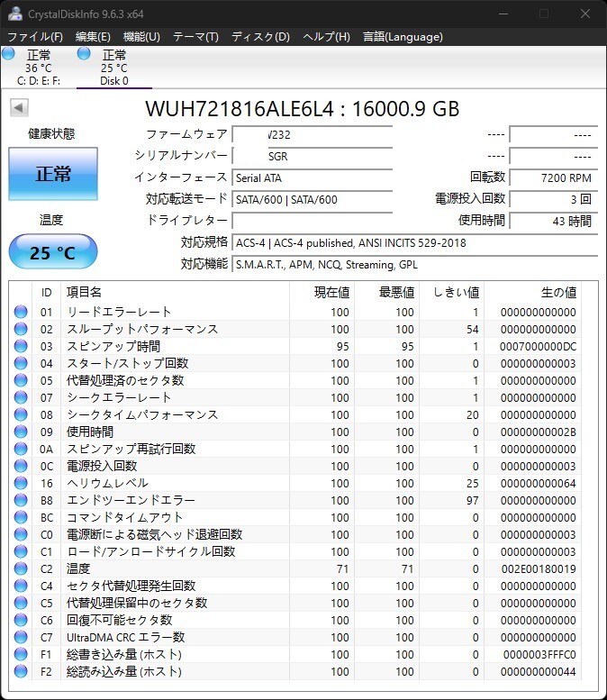607x700 pixels.
Task: Click the serial number field ending in SGR
Action: [313, 156]
